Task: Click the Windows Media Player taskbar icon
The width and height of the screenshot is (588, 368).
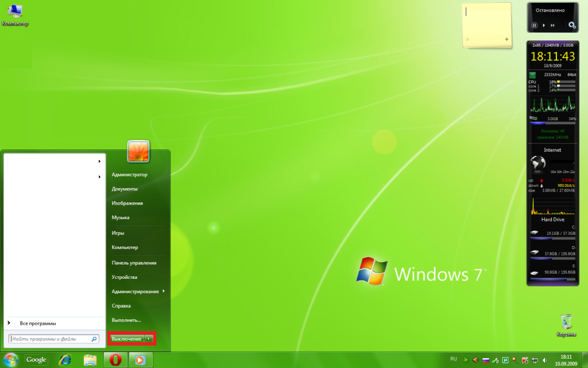Action: point(138,360)
